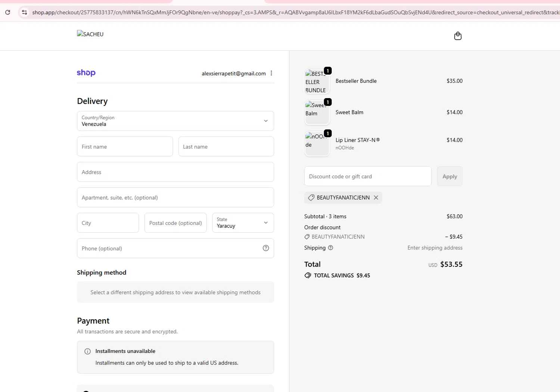
Task: Click the browser address bar URL
Action: (x=295, y=12)
